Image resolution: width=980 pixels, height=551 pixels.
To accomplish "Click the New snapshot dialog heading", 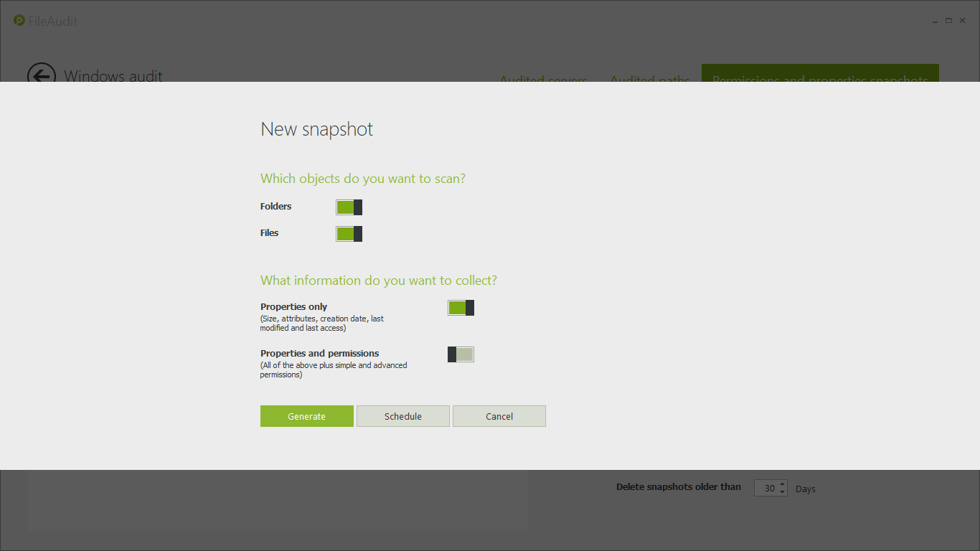I will [316, 129].
